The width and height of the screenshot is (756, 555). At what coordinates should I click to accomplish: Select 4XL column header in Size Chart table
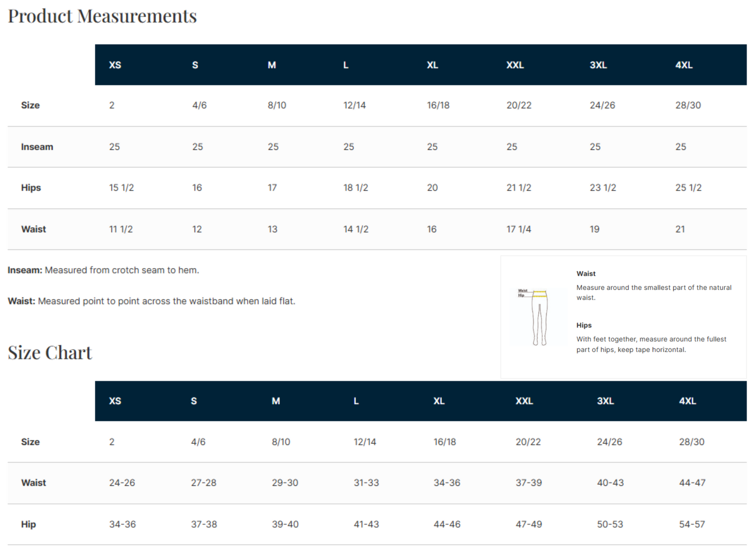[687, 401]
